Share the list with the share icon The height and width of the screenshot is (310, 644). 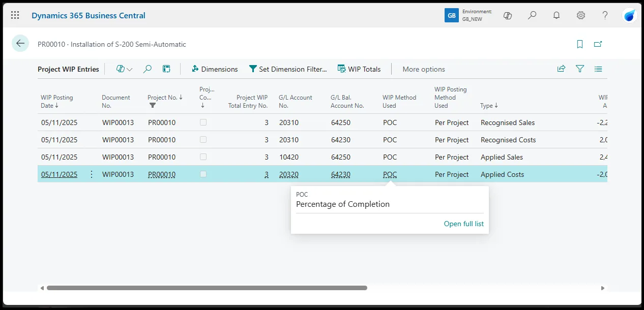[x=561, y=69]
